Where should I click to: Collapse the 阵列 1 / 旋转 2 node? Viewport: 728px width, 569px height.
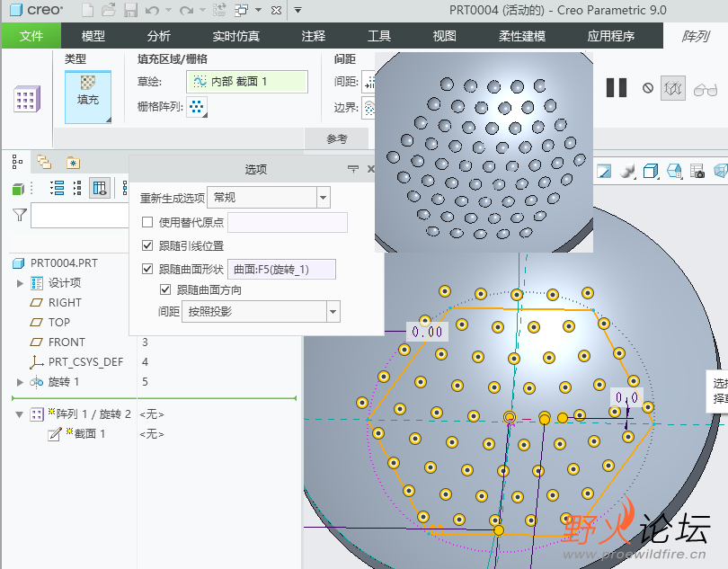pyautogui.click(x=20, y=414)
